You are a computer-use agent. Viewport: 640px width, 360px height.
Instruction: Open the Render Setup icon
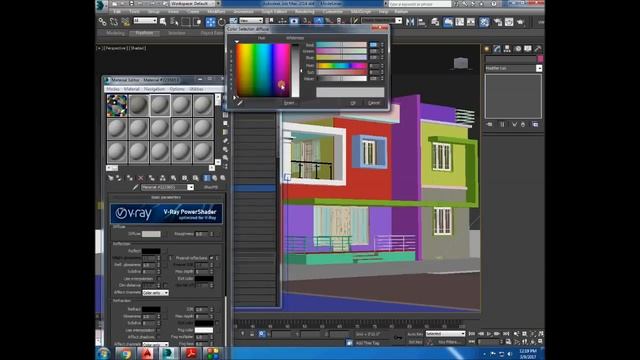[498, 22]
